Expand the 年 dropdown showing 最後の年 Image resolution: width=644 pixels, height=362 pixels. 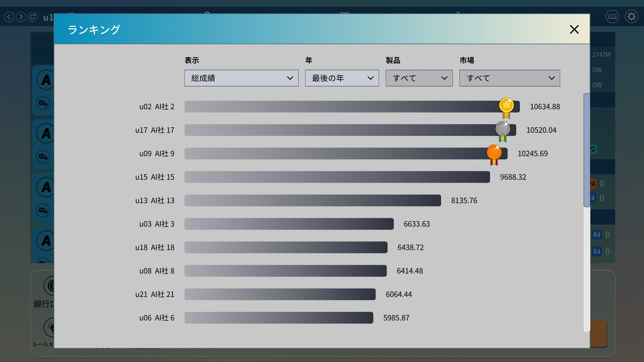pos(342,78)
